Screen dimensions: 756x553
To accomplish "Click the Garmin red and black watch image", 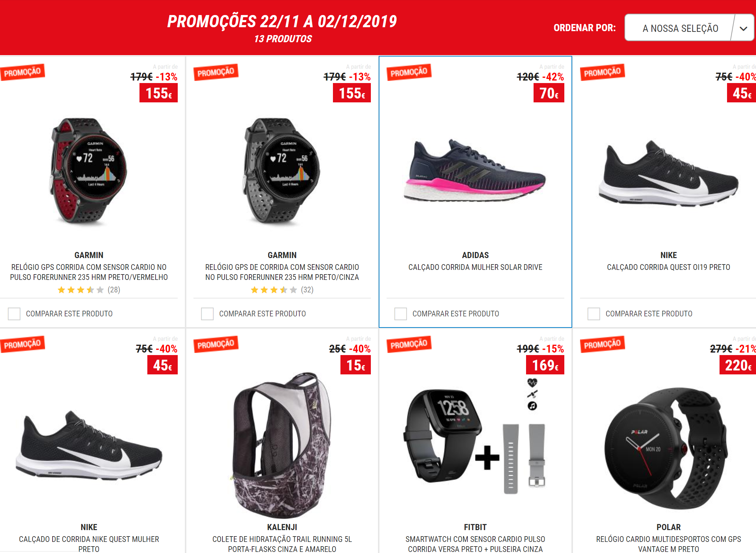I will 88,171.
